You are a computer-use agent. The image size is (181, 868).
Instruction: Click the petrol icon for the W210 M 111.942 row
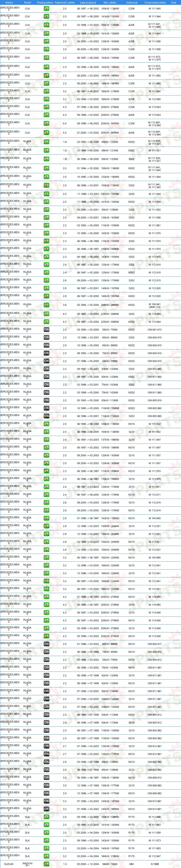coord(46,424)
